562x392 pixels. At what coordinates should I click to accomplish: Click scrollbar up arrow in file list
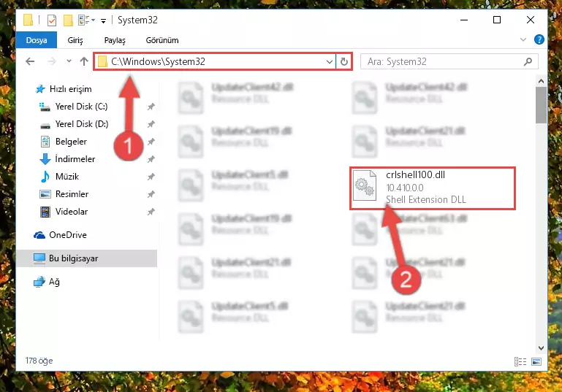(541, 81)
